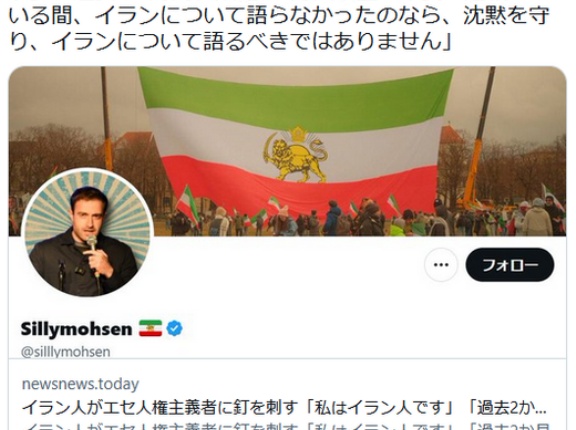The height and width of the screenshot is (430, 576).
Task: Click the quoted Japanese tweet text at top
Action: click(279, 28)
